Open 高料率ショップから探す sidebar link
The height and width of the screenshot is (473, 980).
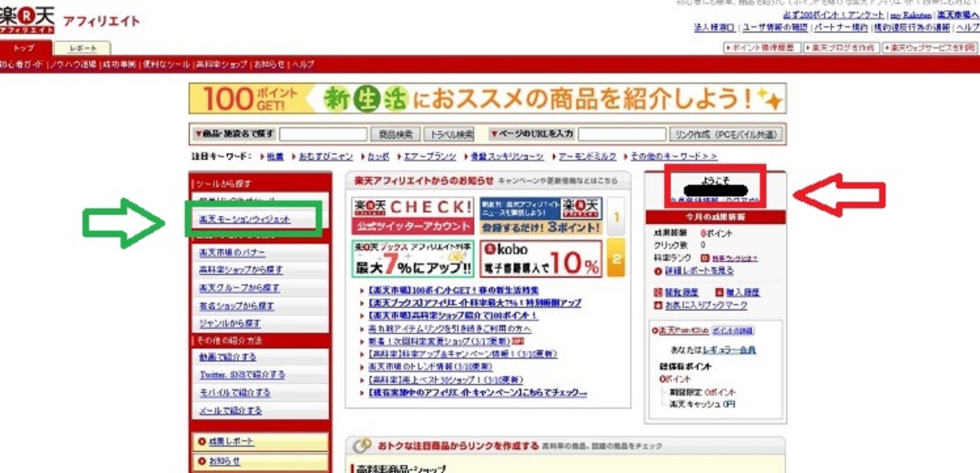[241, 270]
